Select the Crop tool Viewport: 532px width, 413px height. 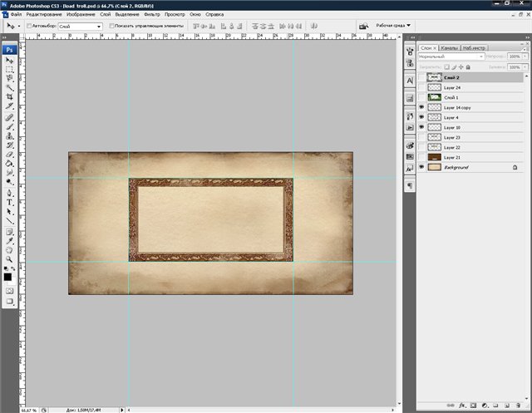[x=10, y=96]
